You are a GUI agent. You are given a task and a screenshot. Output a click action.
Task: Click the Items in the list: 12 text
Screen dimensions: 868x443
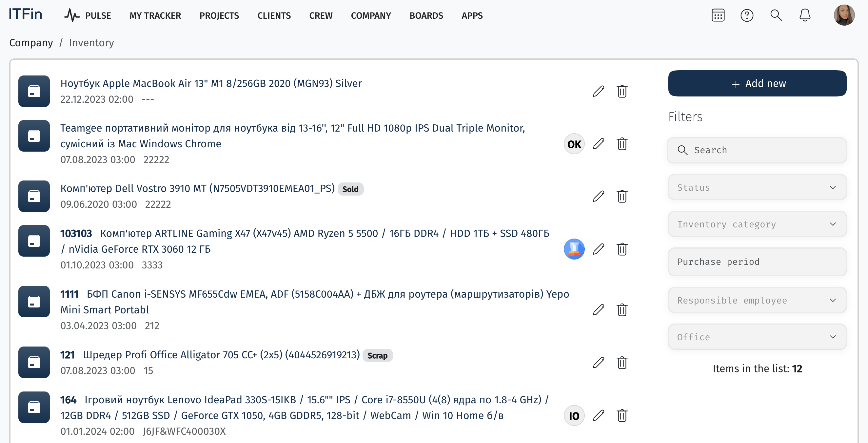point(757,369)
